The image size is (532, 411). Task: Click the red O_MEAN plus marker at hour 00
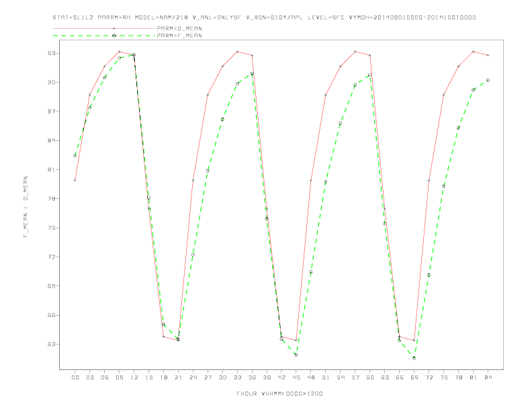[x=75, y=181]
